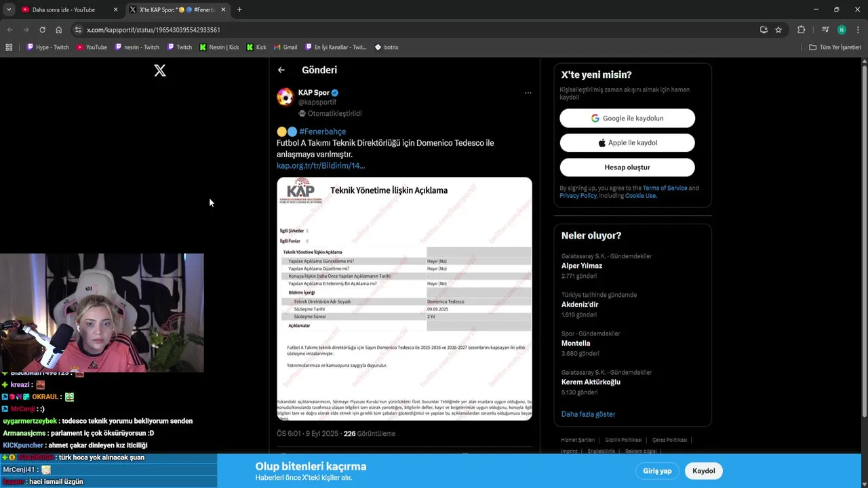This screenshot has width=868, height=488.
Task: Click Giriş yap button in bottom banner
Action: (657, 471)
